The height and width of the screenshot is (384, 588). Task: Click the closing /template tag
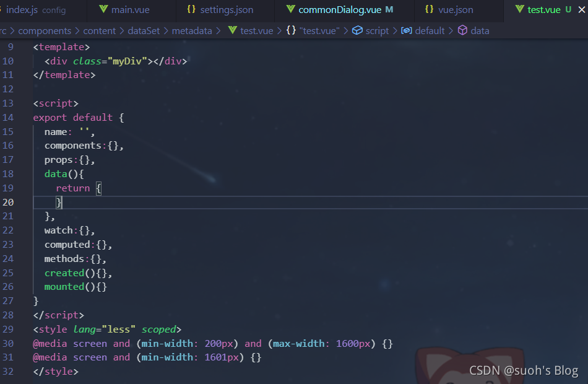tap(64, 75)
